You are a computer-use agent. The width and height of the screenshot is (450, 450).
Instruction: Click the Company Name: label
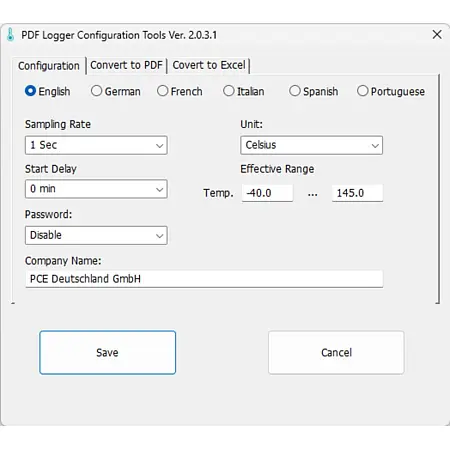coord(63,261)
